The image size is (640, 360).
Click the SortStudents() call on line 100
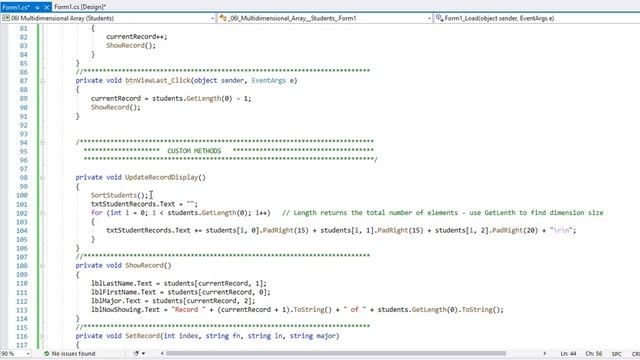119,195
